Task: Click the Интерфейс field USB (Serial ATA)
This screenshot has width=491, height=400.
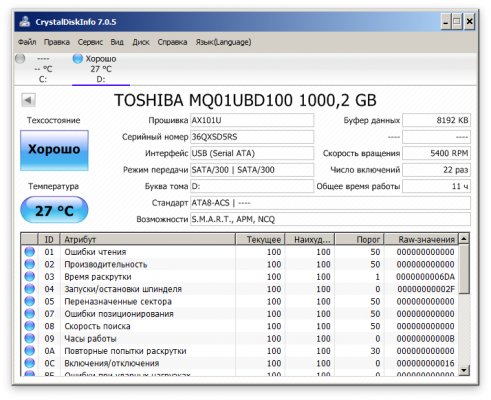Action: pos(252,153)
